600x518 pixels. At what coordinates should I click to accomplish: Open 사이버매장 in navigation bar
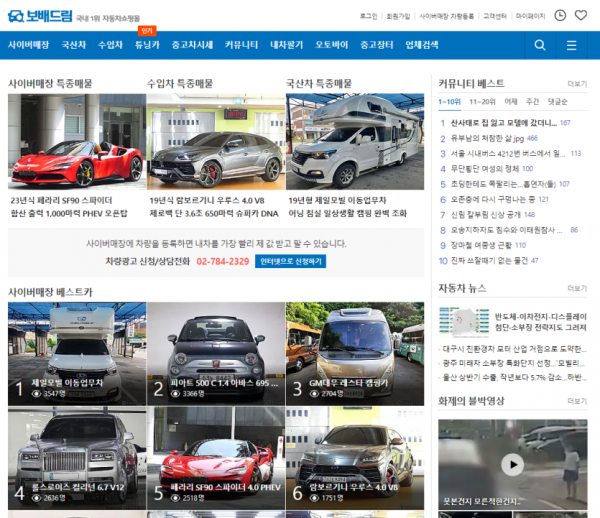tap(29, 45)
